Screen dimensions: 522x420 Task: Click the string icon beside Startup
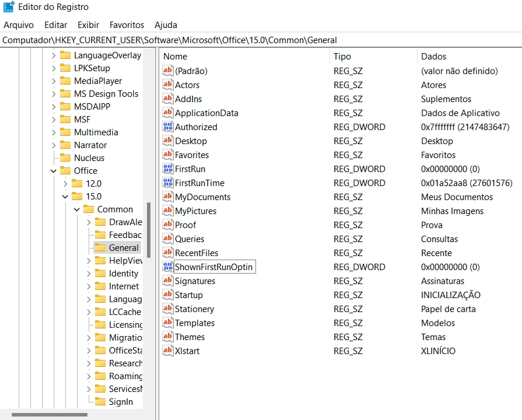coord(168,295)
